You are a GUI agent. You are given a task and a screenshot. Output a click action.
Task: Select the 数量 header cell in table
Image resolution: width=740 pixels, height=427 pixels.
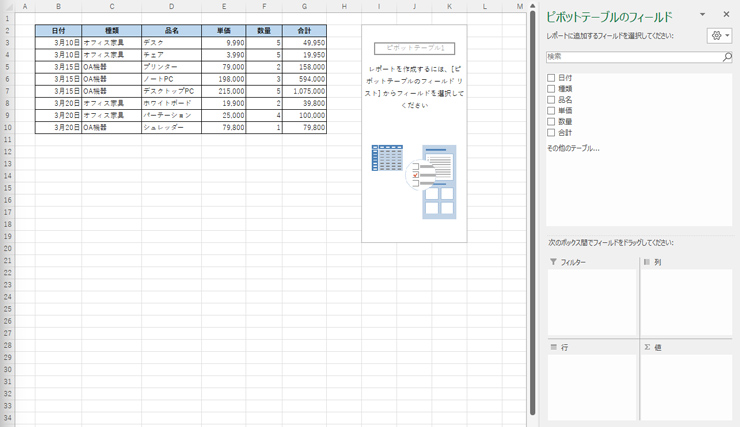(264, 31)
